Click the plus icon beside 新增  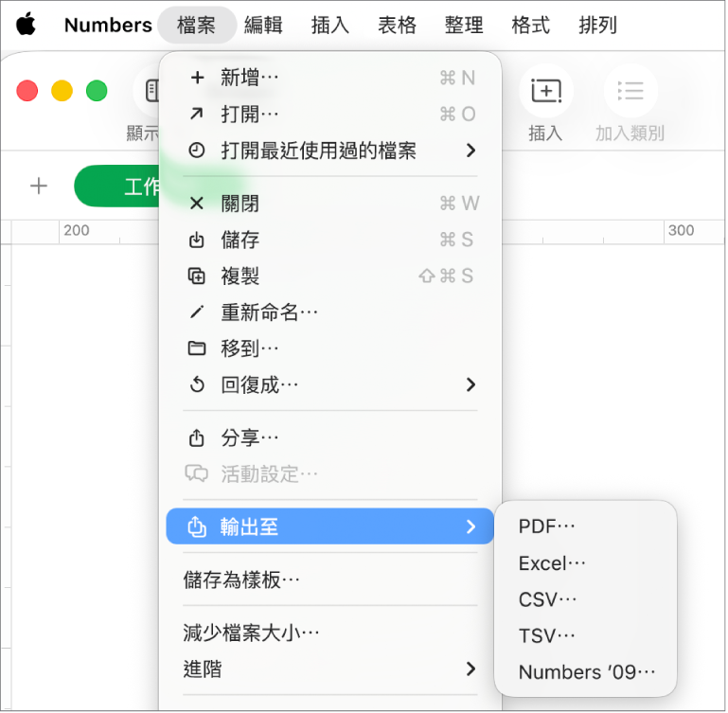pos(197,78)
